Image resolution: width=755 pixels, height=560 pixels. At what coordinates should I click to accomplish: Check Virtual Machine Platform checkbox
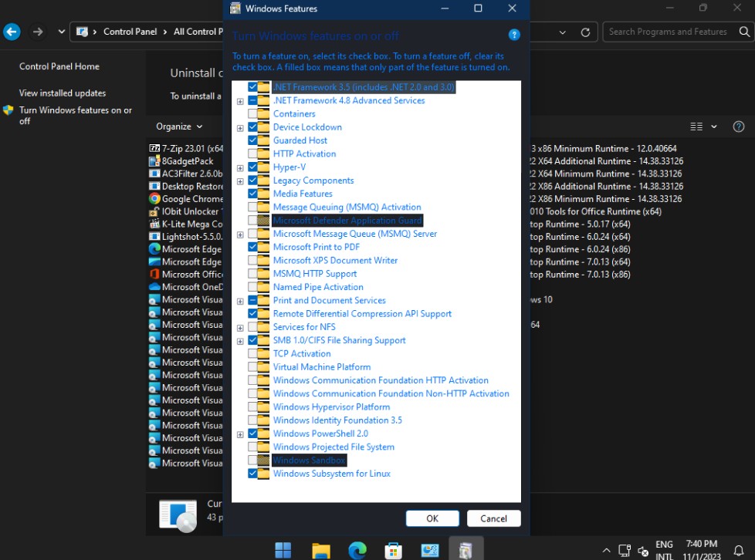coord(252,366)
